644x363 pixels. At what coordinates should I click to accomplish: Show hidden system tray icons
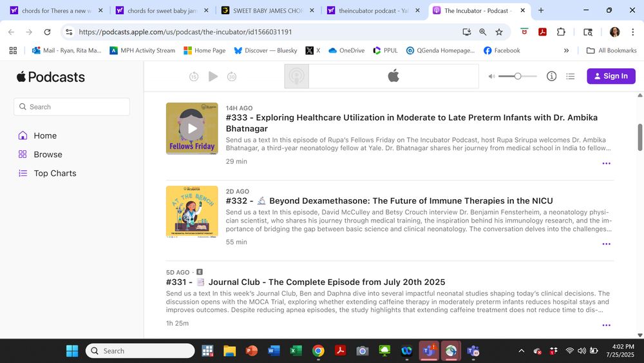(521, 351)
